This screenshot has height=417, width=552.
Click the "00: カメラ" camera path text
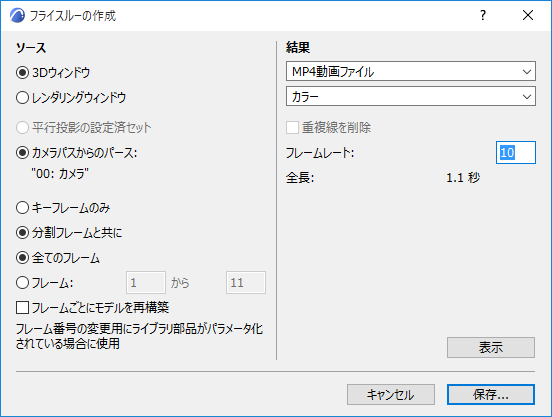point(60,173)
